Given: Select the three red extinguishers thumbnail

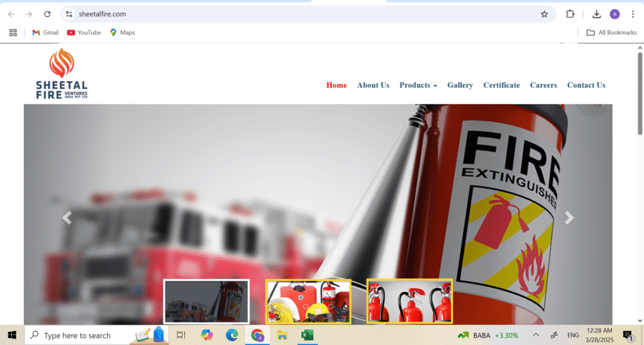Looking at the screenshot, I should pyautogui.click(x=409, y=301).
